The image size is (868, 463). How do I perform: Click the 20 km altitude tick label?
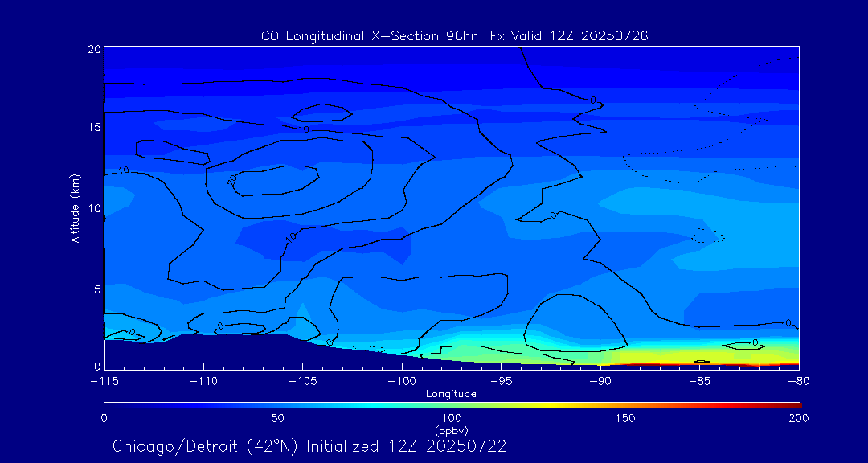click(x=93, y=49)
